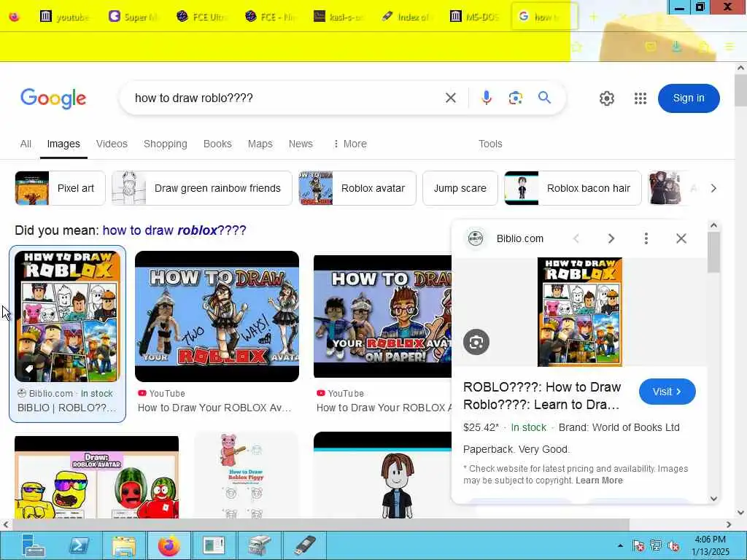
Task: Open Server Manager from the taskbar
Action: (33, 545)
